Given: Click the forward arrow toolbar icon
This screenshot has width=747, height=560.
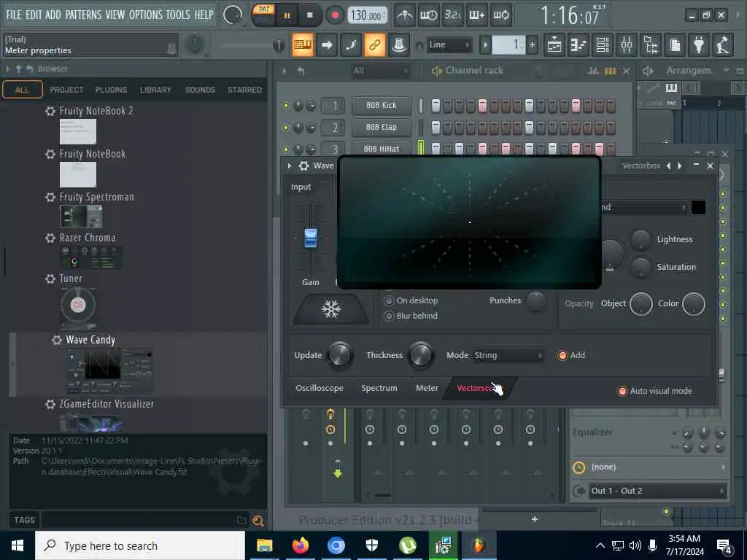Looking at the screenshot, I should click(x=327, y=44).
